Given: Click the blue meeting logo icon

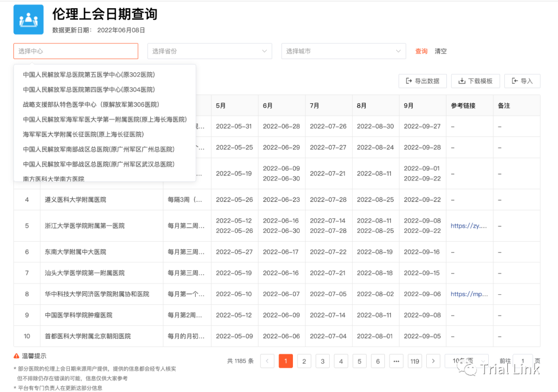Looking at the screenshot, I should coord(28,20).
